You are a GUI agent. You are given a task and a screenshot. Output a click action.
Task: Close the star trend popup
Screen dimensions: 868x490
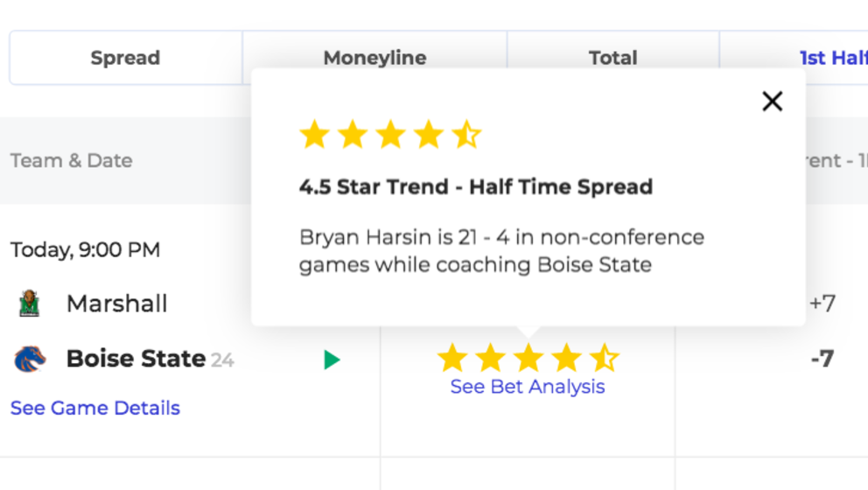[773, 101]
